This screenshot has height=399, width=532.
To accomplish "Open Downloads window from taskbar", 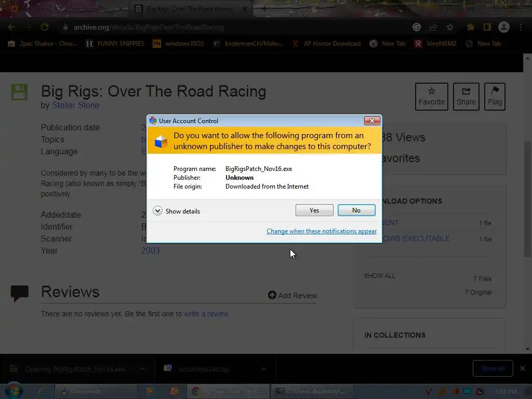I will (96, 391).
